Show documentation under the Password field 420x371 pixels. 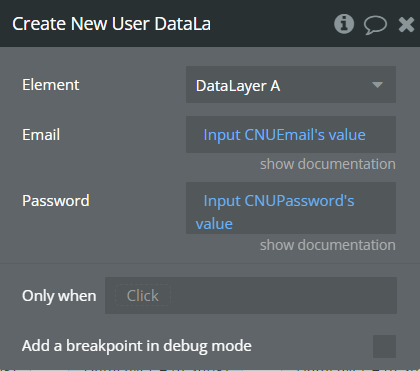coord(328,245)
